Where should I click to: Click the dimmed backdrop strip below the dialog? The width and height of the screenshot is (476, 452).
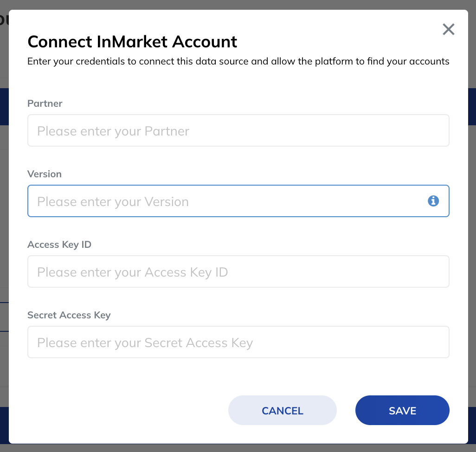click(238, 448)
